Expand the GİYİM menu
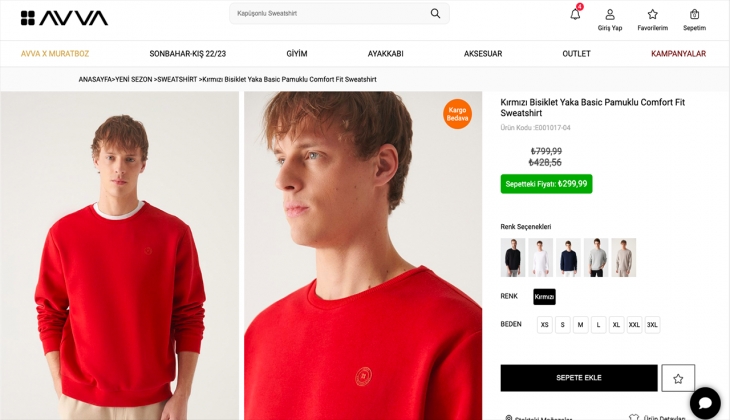730x420 pixels. click(x=297, y=54)
